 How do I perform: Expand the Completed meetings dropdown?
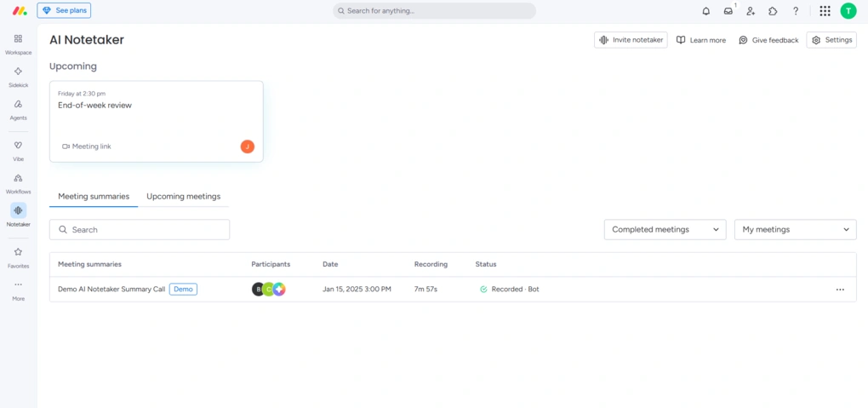665,229
